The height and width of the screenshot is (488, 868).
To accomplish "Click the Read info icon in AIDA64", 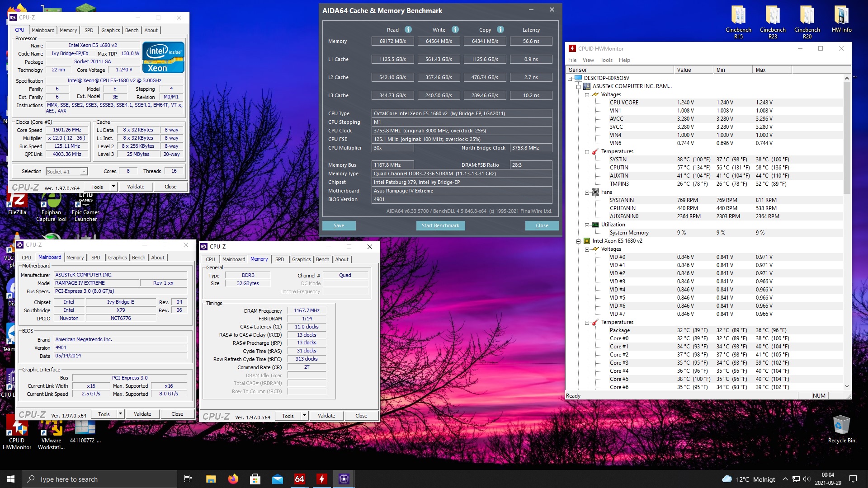I will click(x=408, y=29).
